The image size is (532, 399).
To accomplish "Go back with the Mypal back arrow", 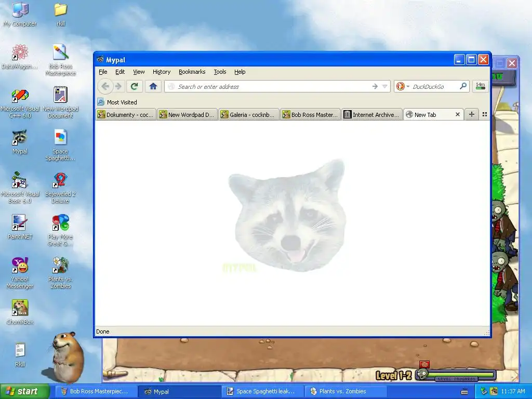I will [105, 87].
